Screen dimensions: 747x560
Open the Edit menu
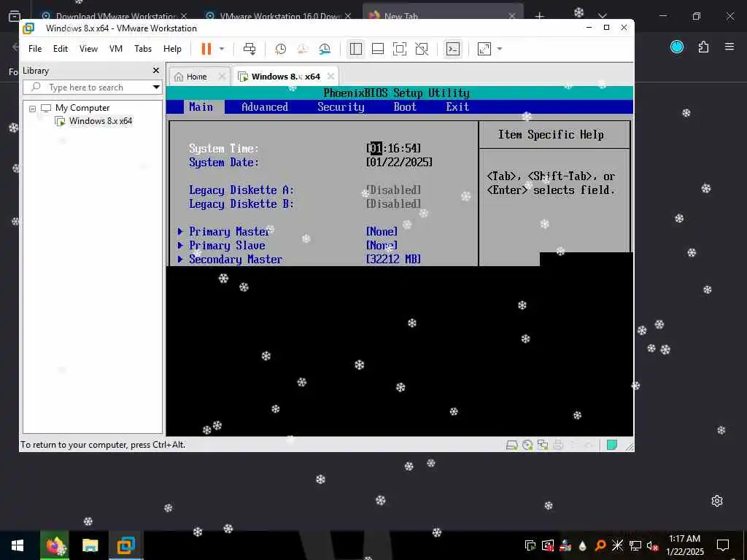click(61, 49)
